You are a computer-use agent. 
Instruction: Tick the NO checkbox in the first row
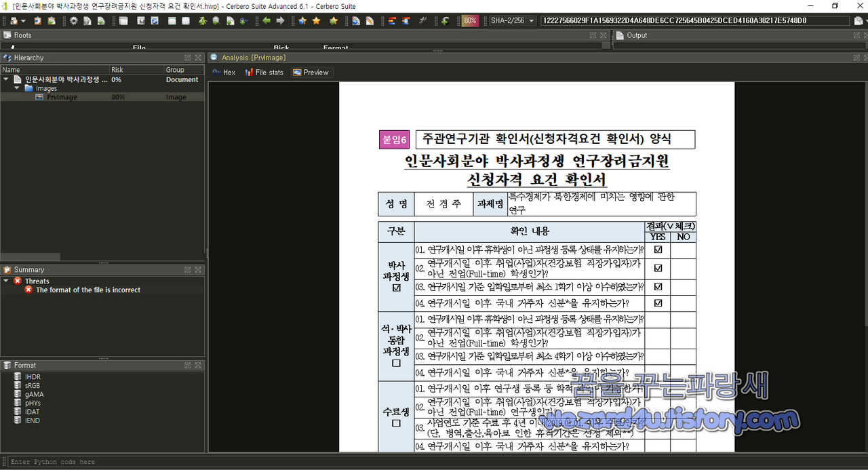682,250
